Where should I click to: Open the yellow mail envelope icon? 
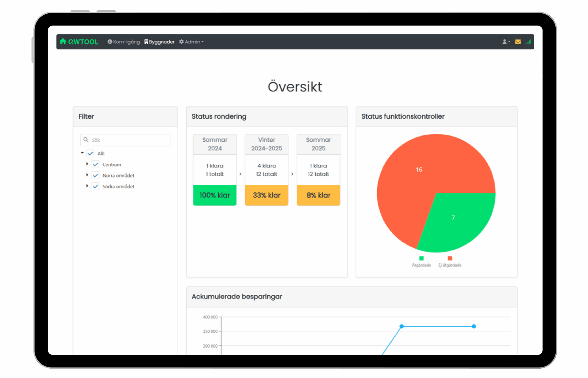point(518,42)
